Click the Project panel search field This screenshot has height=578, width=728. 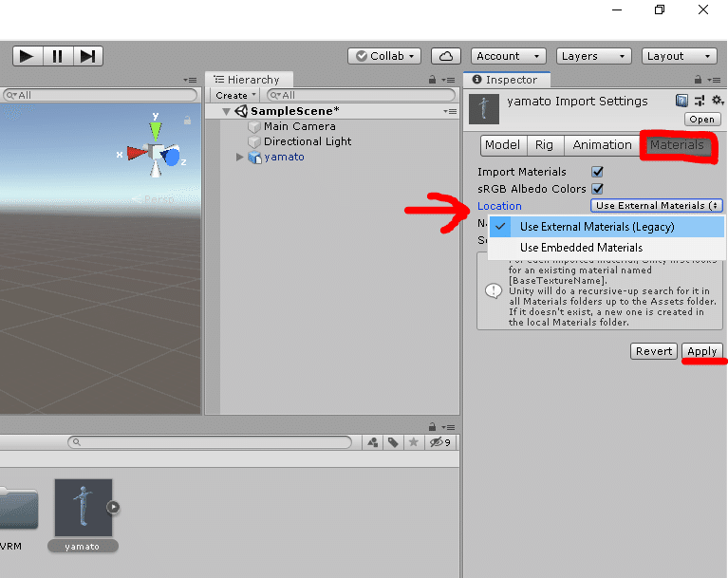210,442
